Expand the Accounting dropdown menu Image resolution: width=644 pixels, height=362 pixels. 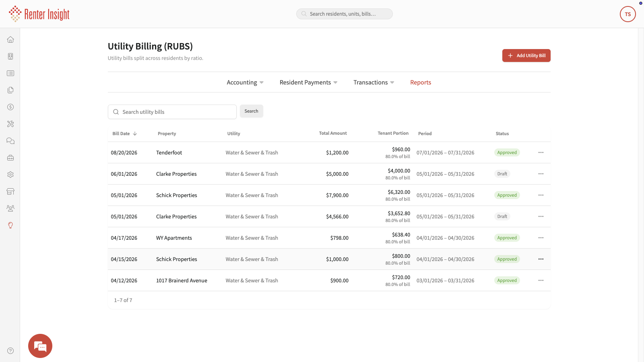[x=245, y=82]
